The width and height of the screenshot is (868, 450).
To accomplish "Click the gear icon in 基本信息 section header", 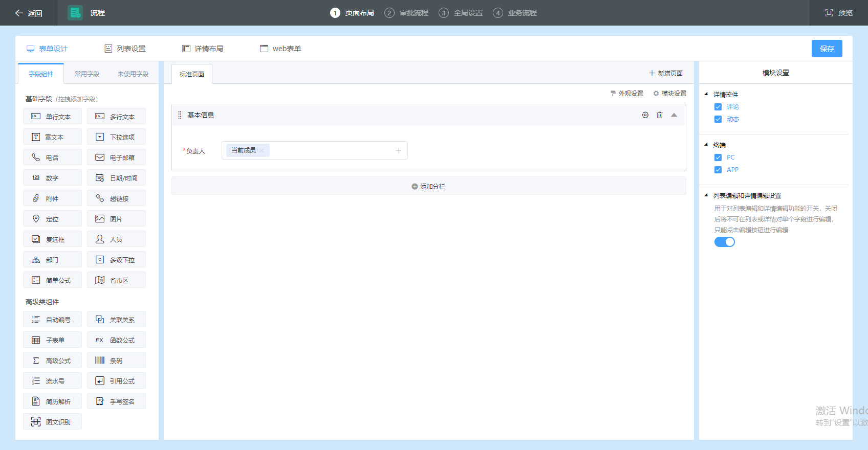I will coord(645,115).
